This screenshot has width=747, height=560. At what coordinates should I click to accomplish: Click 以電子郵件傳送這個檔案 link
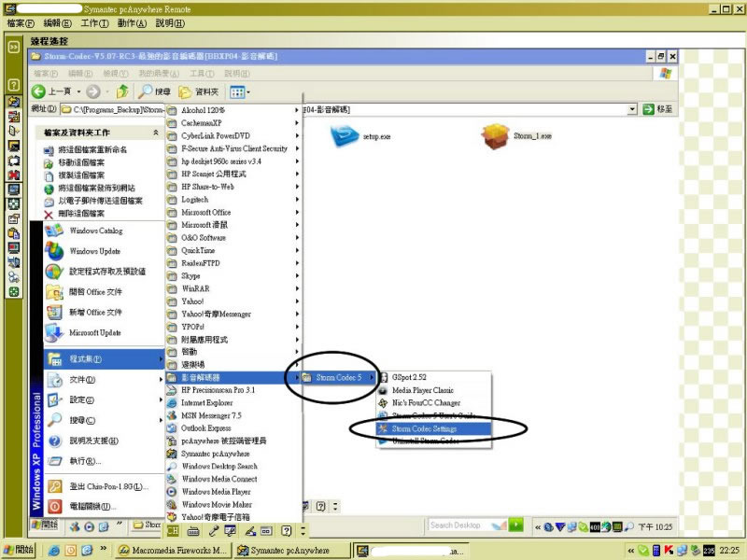pos(100,201)
